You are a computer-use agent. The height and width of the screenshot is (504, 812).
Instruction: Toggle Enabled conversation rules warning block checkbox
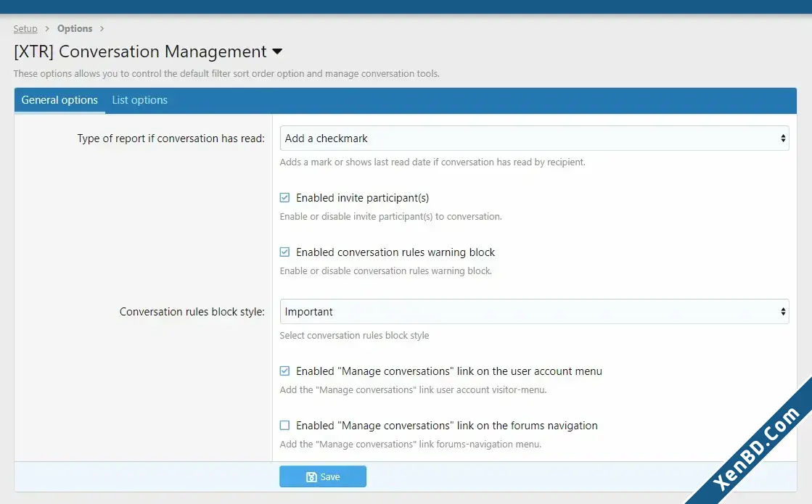tap(285, 252)
